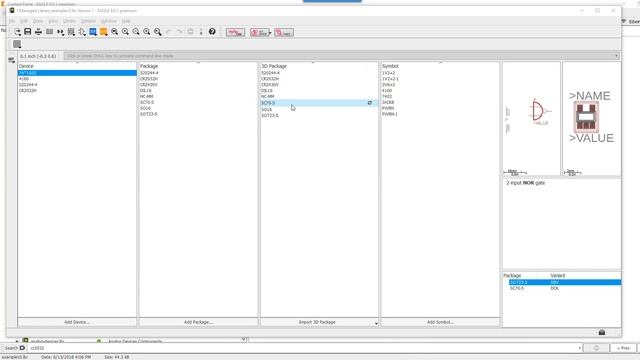The width and height of the screenshot is (640, 360).
Task: Click the Add Package... button
Action: [x=198, y=322]
